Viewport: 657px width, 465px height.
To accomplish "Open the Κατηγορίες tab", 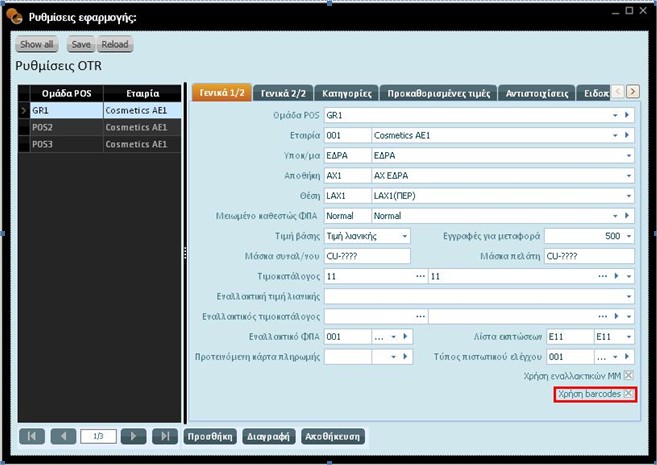I will [x=347, y=93].
